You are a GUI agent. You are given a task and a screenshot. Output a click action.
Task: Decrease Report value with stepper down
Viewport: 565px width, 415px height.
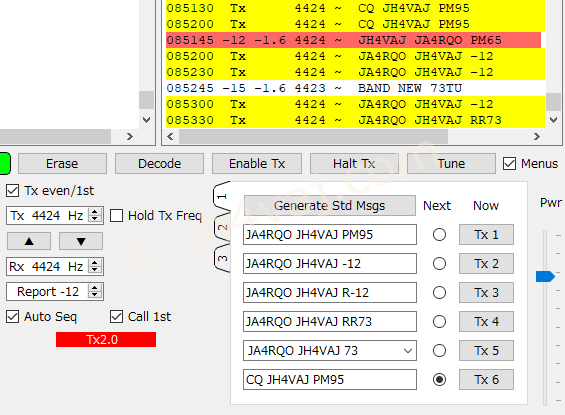pos(95,295)
